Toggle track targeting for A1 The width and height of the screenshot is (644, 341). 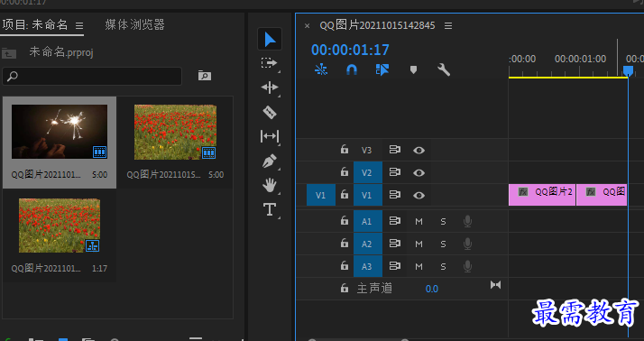tap(368, 221)
